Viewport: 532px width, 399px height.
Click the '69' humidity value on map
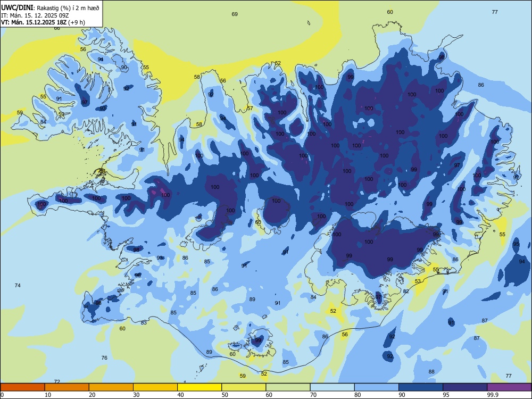click(235, 14)
